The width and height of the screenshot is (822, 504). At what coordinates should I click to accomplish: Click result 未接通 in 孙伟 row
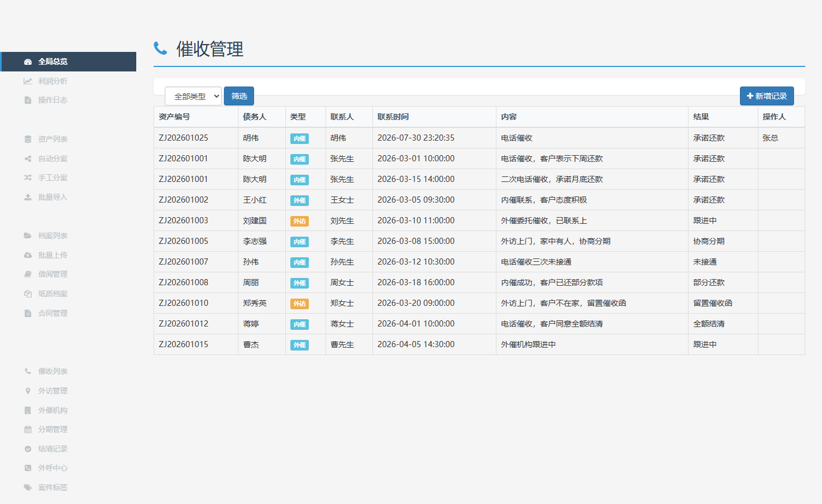705,262
